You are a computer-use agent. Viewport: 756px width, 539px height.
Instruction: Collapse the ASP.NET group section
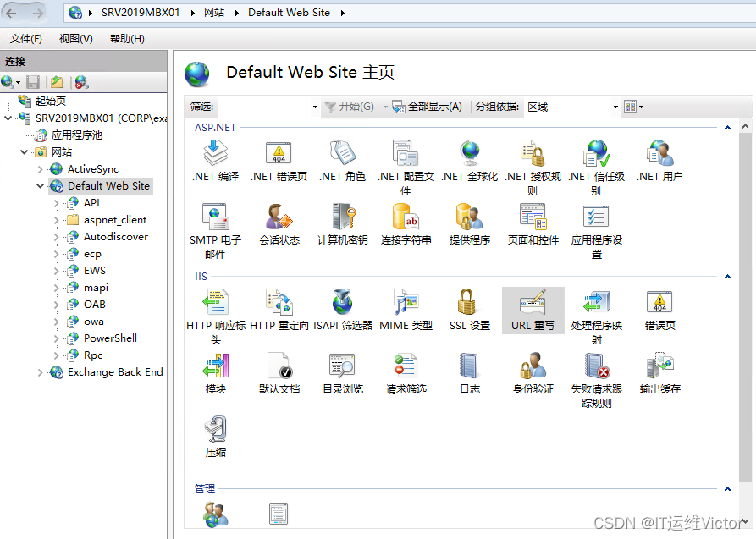727,128
